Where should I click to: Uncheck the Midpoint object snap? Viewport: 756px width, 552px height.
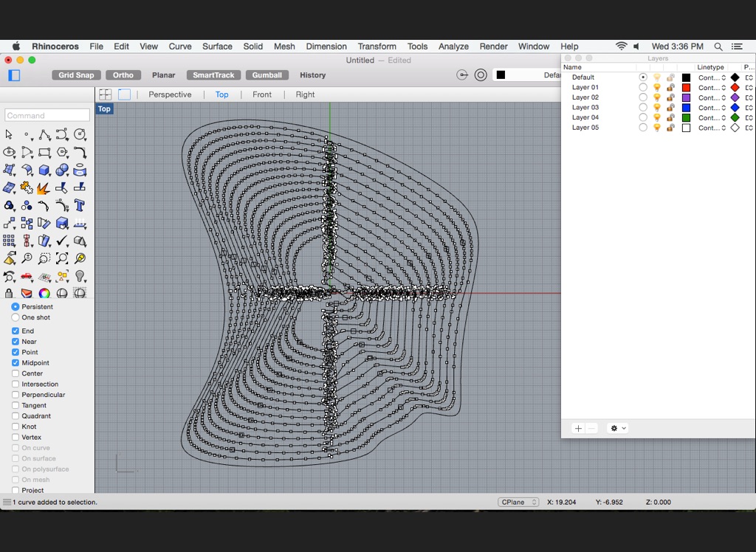pyautogui.click(x=16, y=363)
